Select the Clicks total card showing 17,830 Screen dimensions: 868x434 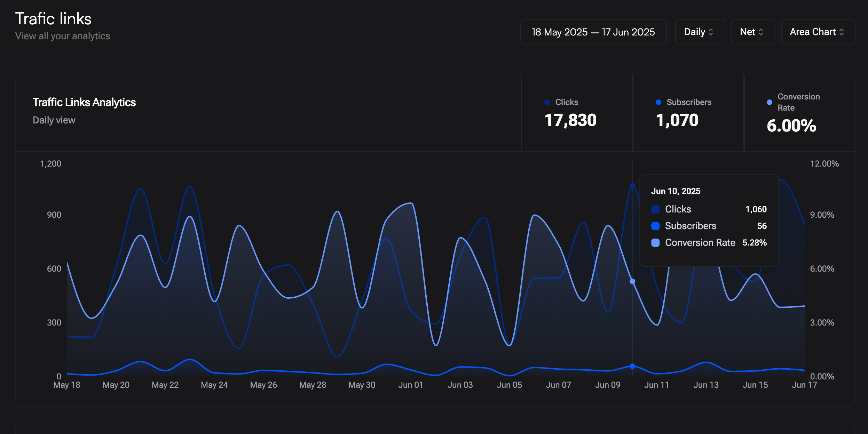(x=577, y=113)
